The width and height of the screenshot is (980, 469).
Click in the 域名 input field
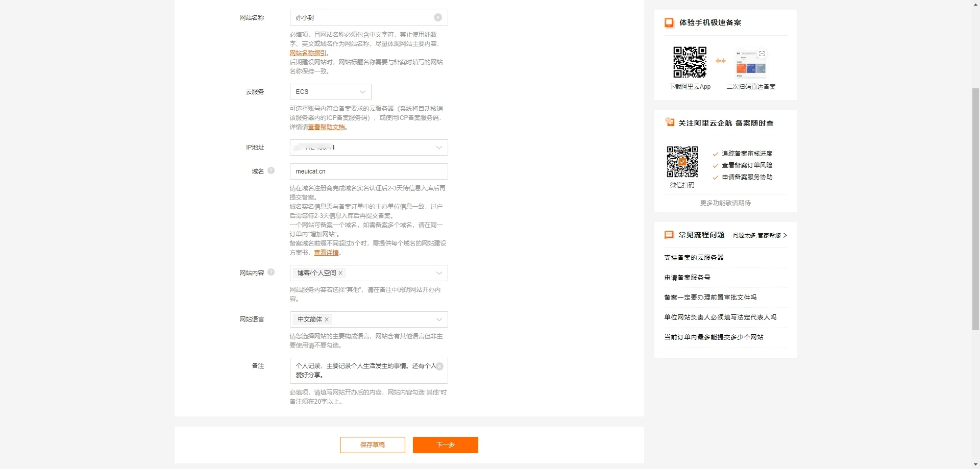pos(368,171)
